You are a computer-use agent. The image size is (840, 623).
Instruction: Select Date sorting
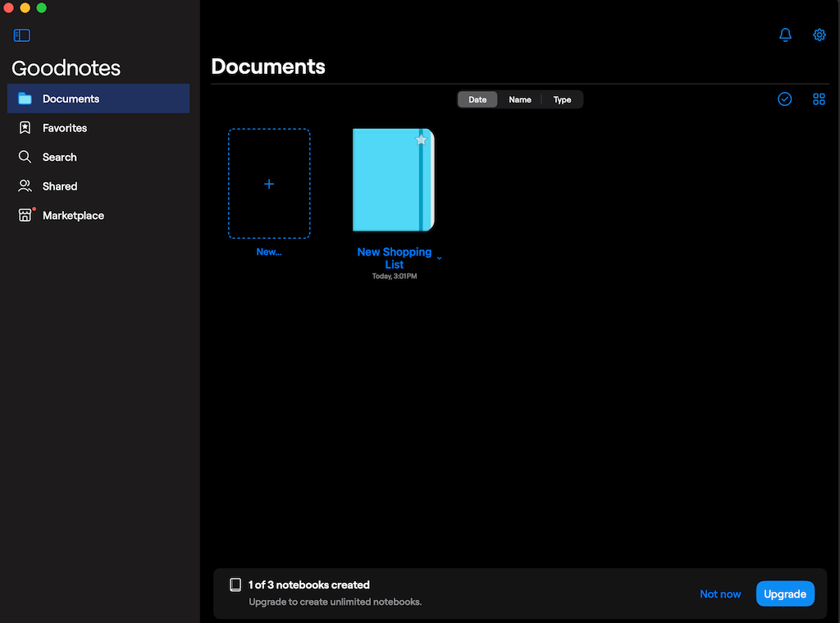(477, 98)
